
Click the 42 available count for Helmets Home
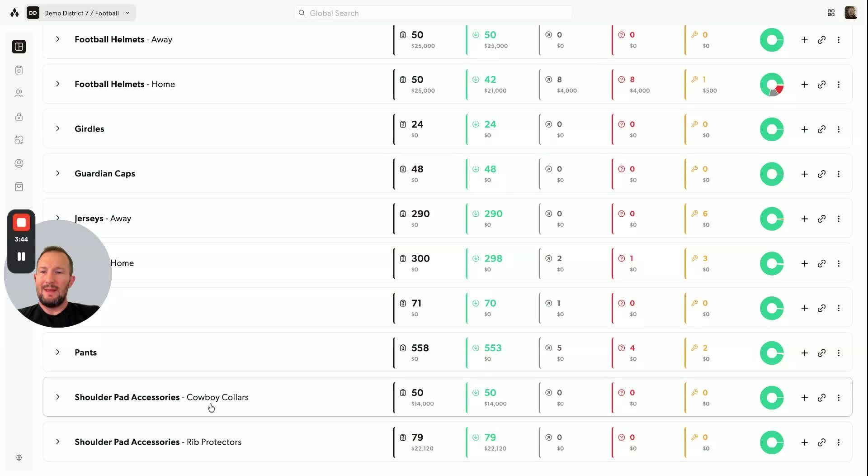click(490, 80)
